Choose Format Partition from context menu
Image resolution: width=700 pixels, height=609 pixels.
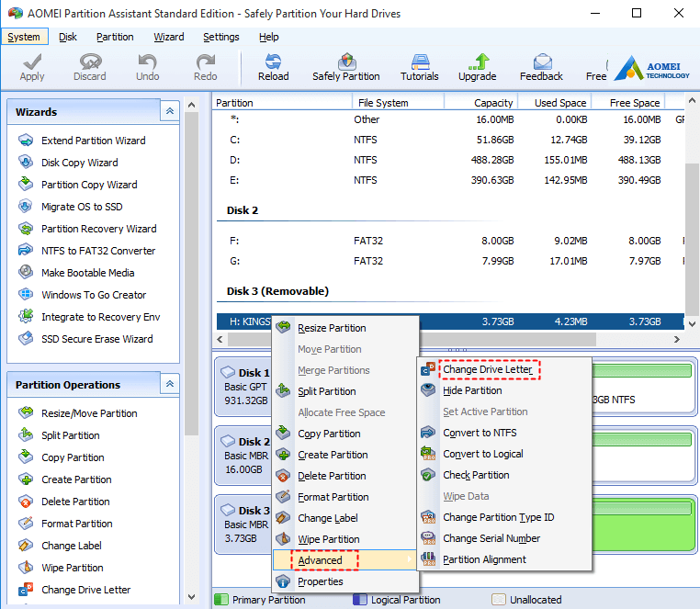(x=333, y=497)
